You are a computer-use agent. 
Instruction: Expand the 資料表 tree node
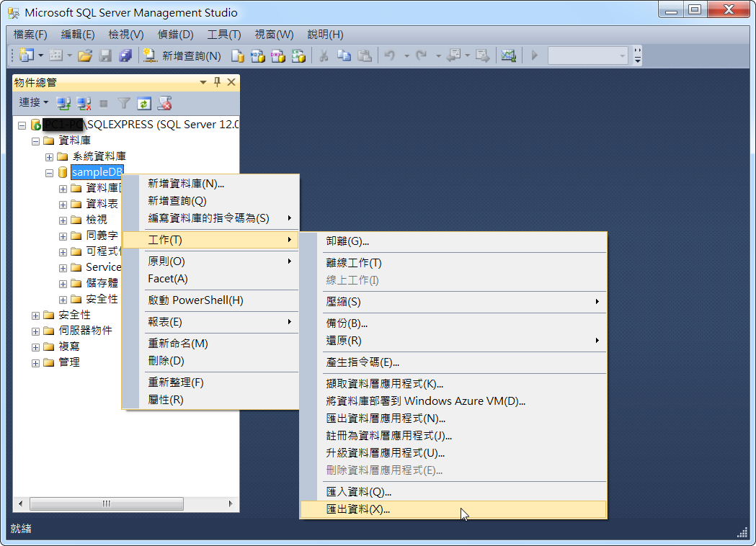pyautogui.click(x=62, y=204)
